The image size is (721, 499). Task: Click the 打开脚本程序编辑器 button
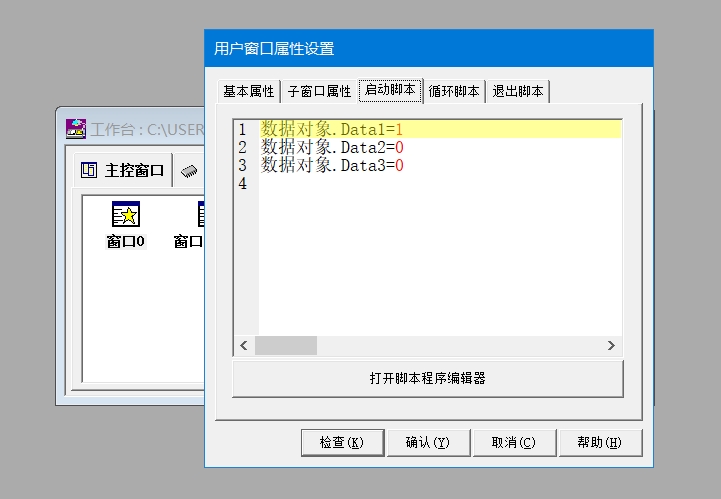[x=427, y=379]
